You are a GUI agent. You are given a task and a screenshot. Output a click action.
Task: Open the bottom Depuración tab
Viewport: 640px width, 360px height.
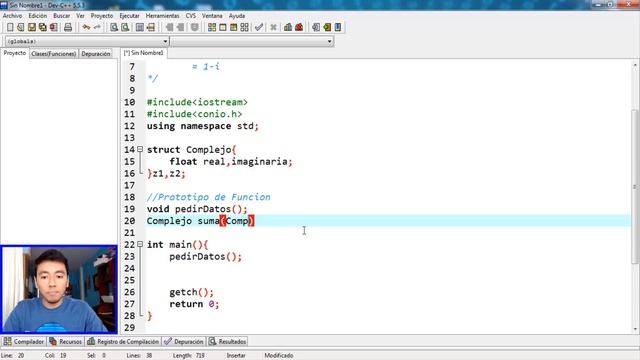pos(184,341)
